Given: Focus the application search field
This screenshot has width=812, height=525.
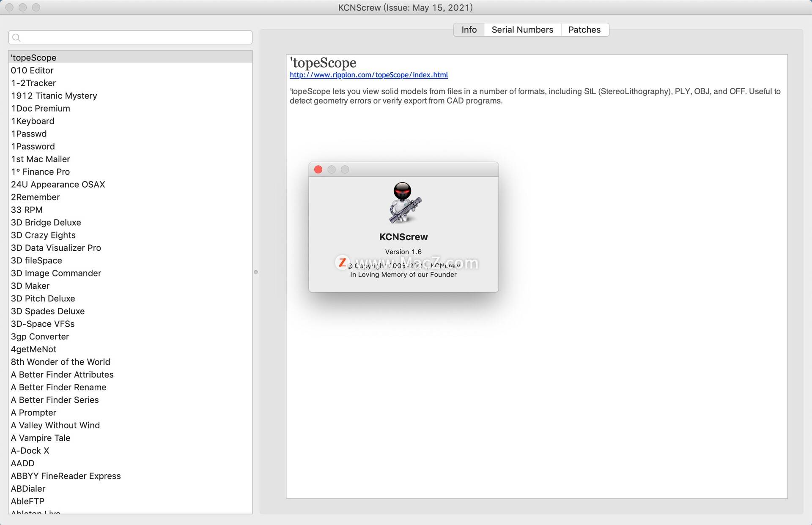Looking at the screenshot, I should point(130,38).
